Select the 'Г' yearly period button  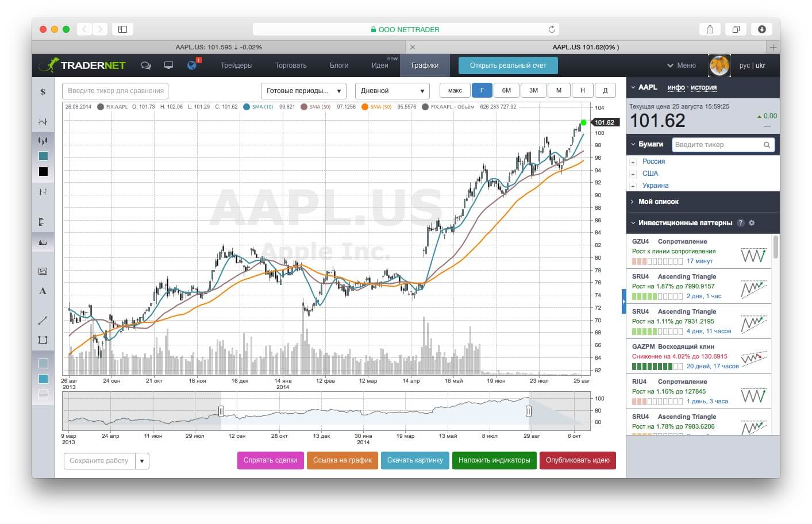click(x=482, y=90)
